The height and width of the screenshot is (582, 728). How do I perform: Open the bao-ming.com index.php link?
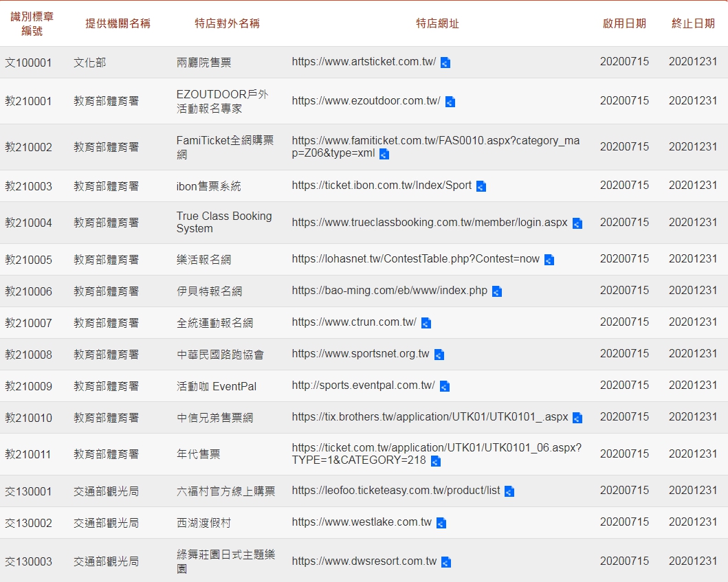coord(390,291)
